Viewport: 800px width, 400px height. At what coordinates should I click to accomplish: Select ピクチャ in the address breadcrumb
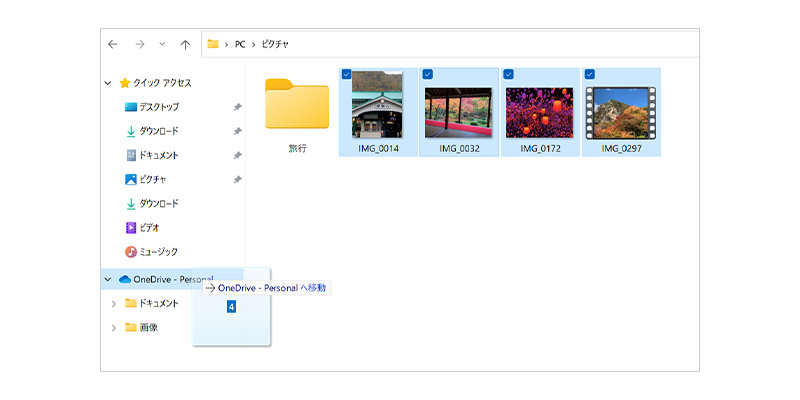tap(275, 44)
